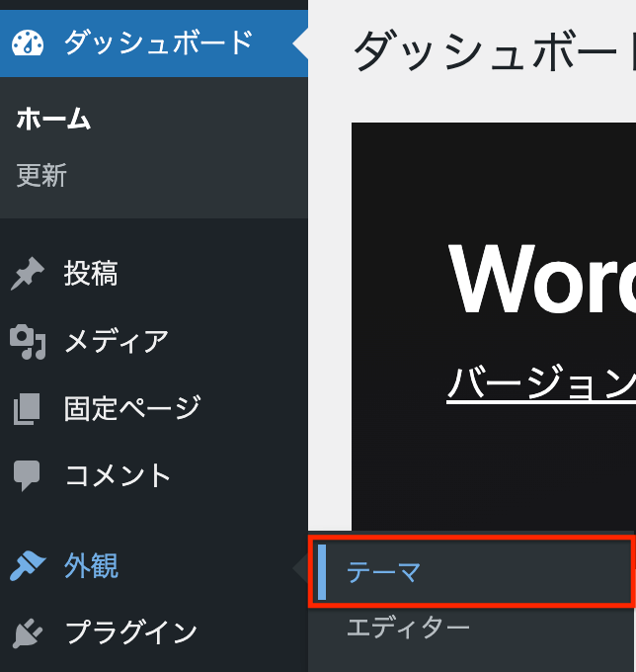Click the pages icon beside 固定ページ

click(27, 409)
